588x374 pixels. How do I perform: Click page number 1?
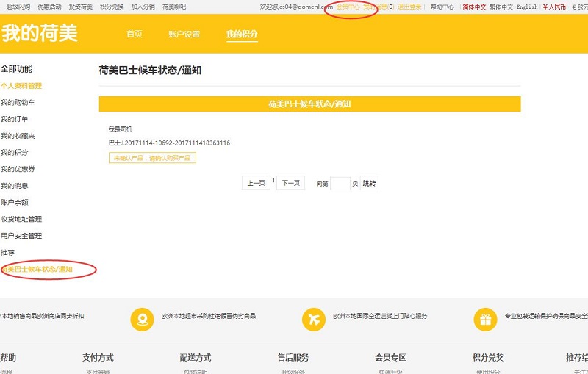pos(273,180)
